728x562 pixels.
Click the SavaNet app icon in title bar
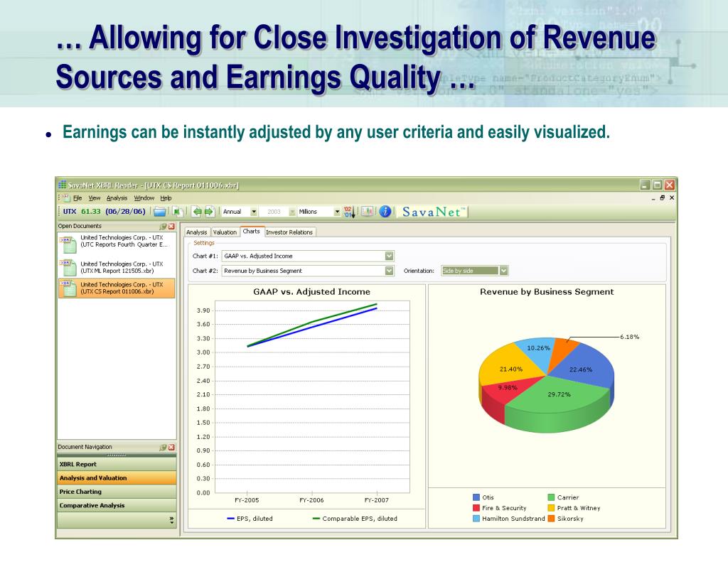[x=63, y=185]
